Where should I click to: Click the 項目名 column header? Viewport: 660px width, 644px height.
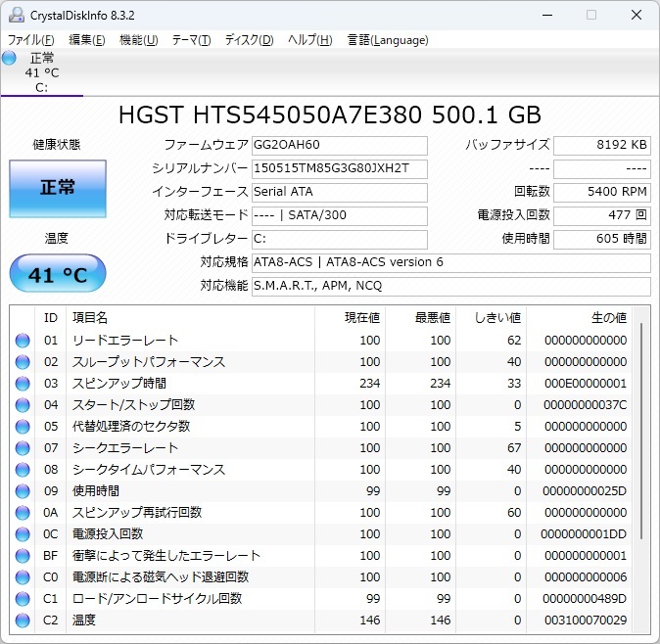point(190,318)
